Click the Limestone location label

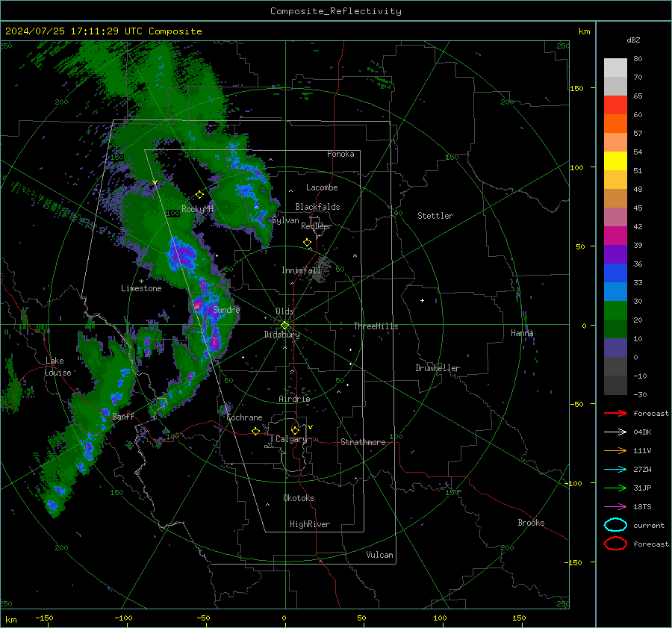pos(141,288)
